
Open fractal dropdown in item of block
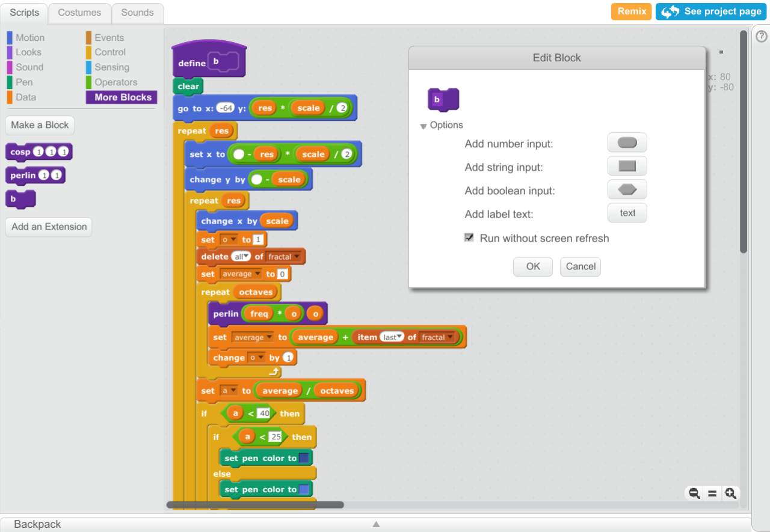click(437, 337)
